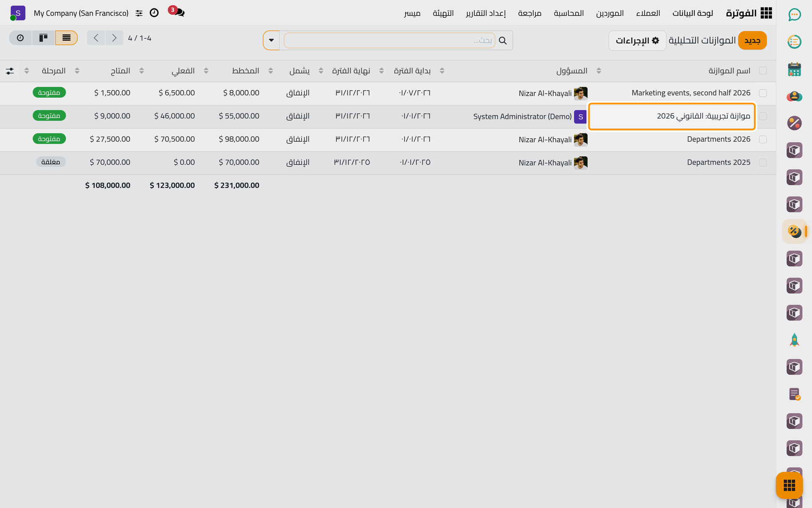
Task: Open المحاسبة menu
Action: point(569,13)
